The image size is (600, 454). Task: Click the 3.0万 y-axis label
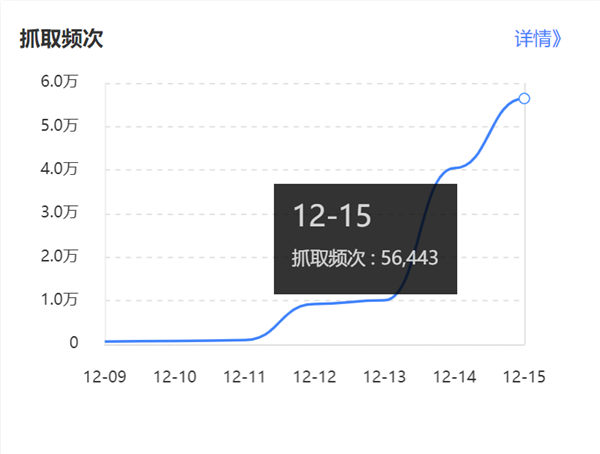click(60, 212)
